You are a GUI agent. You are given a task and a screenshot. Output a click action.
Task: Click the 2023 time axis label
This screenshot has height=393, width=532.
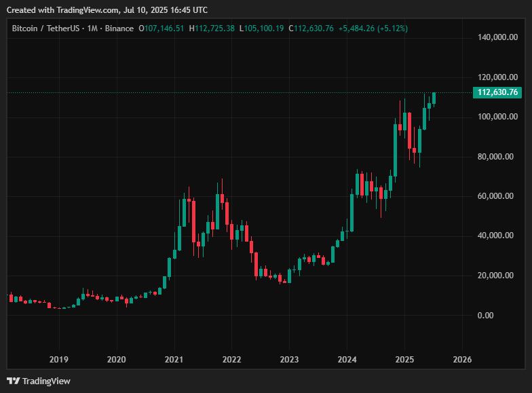pyautogui.click(x=289, y=360)
